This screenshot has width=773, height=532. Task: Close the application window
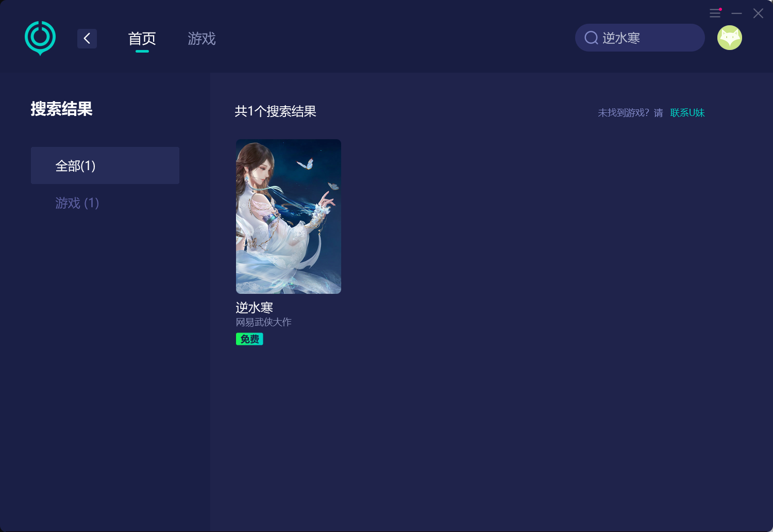(x=758, y=13)
